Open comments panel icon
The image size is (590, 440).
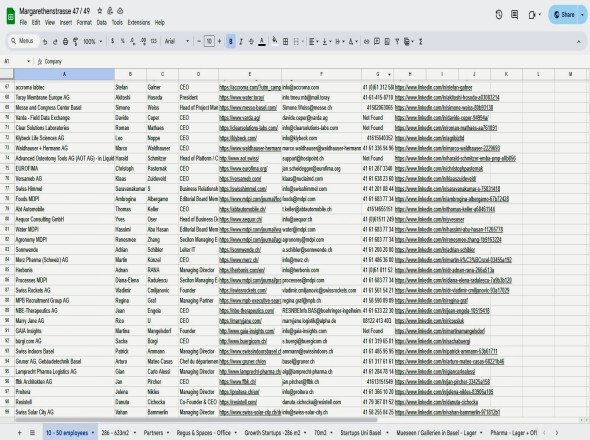(x=514, y=15)
